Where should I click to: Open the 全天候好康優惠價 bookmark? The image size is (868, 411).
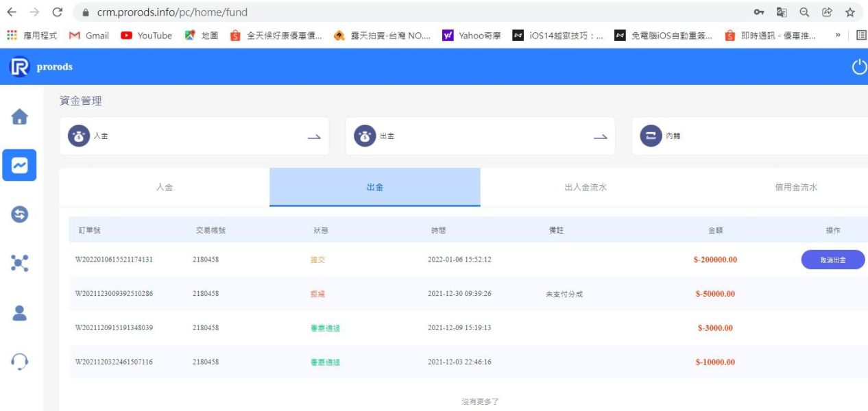276,36
